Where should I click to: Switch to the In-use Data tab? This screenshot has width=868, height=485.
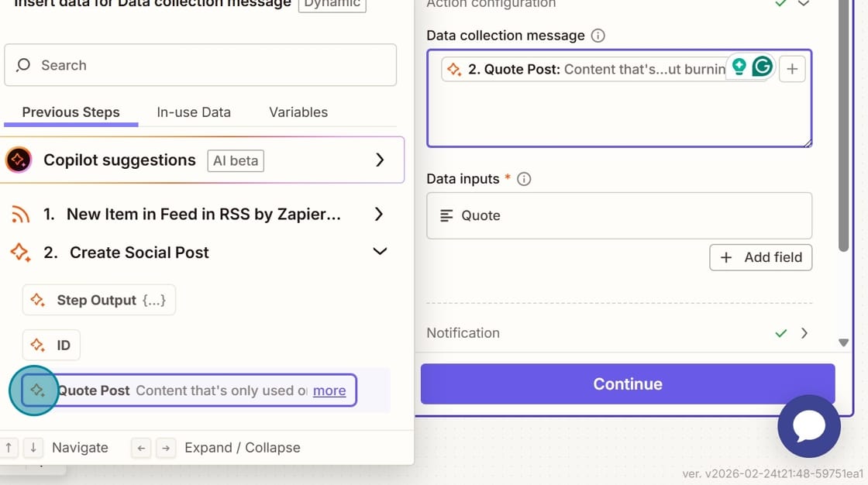(x=193, y=112)
